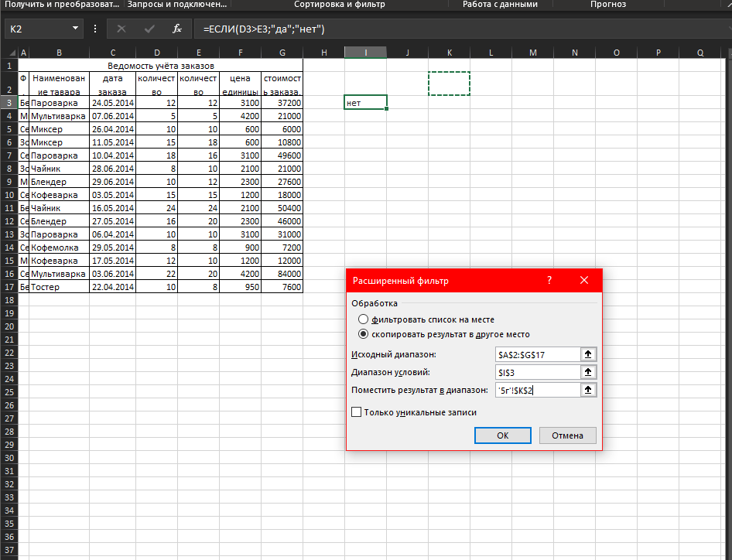
Task: Select скопировать результат в другое место
Action: [363, 334]
